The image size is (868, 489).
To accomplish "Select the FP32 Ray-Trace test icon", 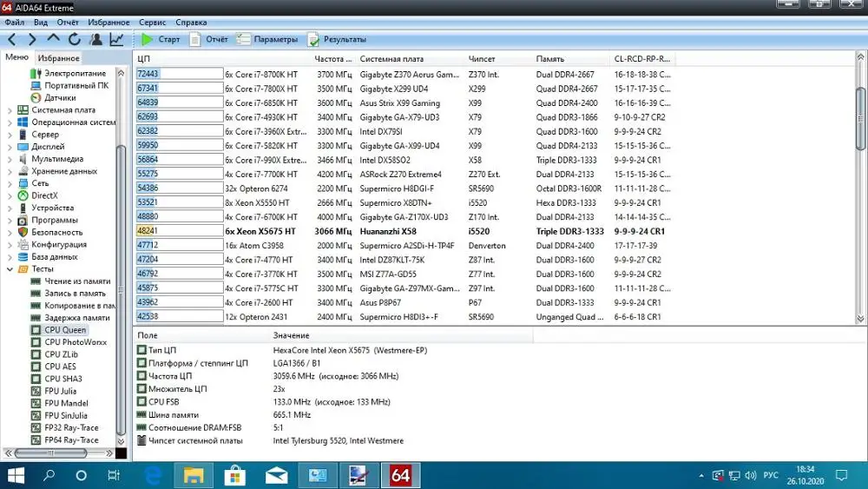I will pyautogui.click(x=36, y=427).
